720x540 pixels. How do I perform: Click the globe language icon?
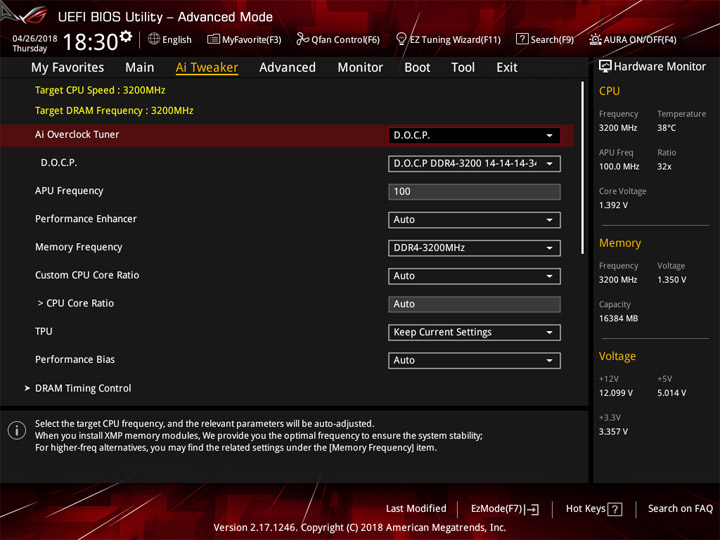coord(154,39)
